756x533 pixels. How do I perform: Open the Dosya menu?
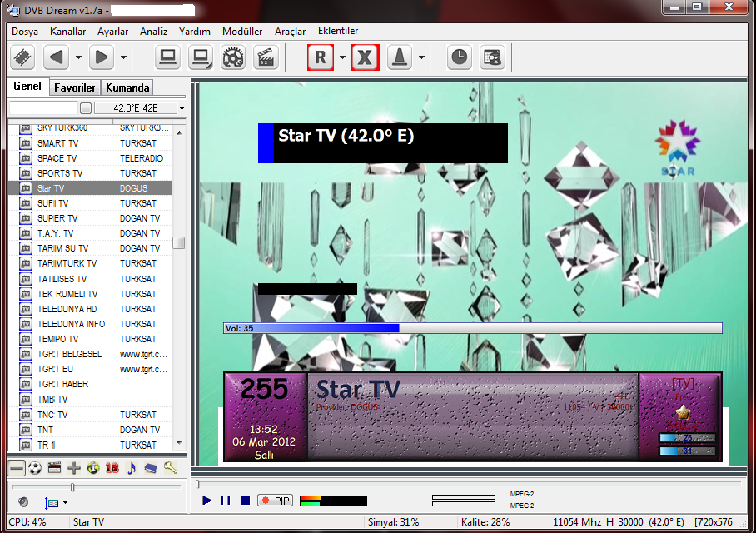(x=25, y=32)
